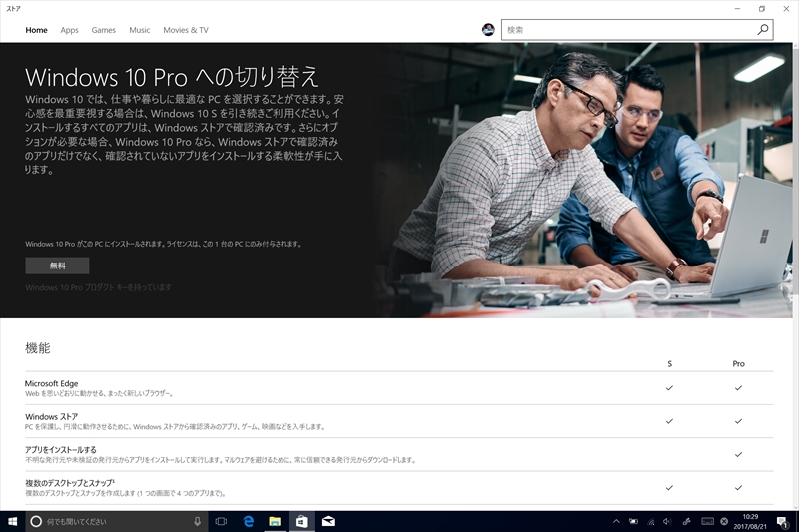
Task: Click Pro checkmark in Microsoft Edge row
Action: click(738, 388)
